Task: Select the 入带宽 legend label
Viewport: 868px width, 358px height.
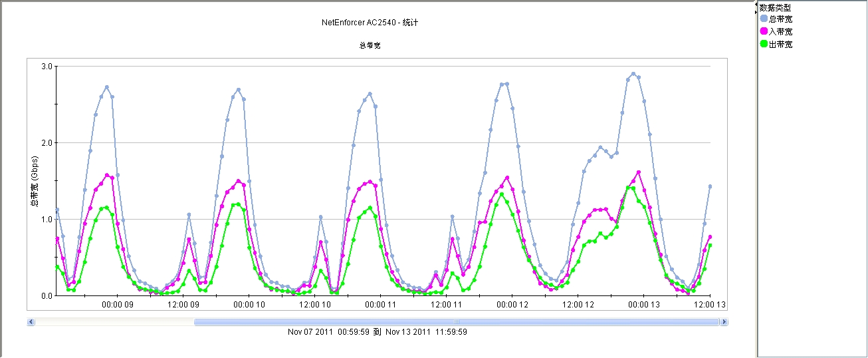Action: point(780,31)
